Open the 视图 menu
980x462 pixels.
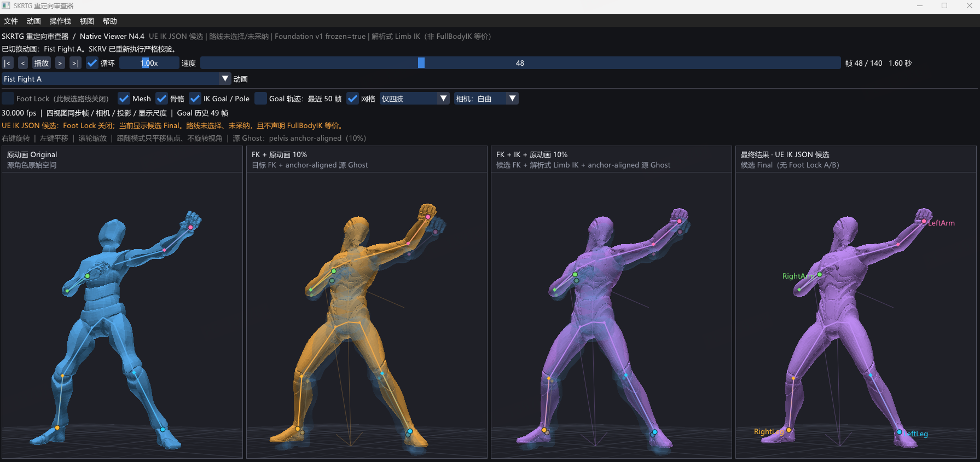coord(87,21)
